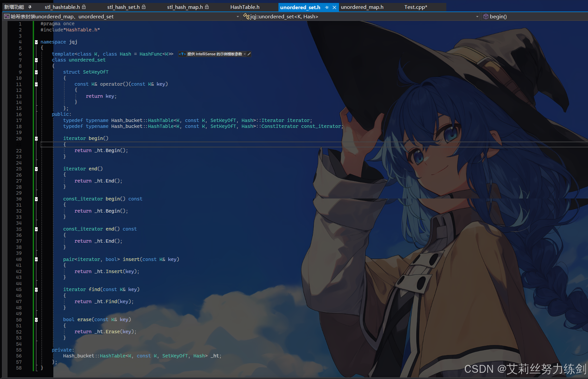Collapse the struct SetKeyOfT block

coord(36,72)
